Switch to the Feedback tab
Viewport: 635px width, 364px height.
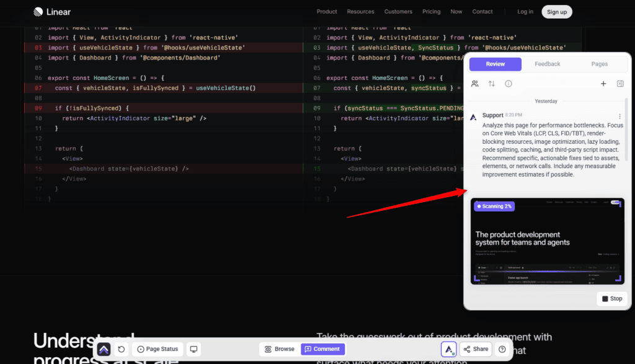pos(547,64)
